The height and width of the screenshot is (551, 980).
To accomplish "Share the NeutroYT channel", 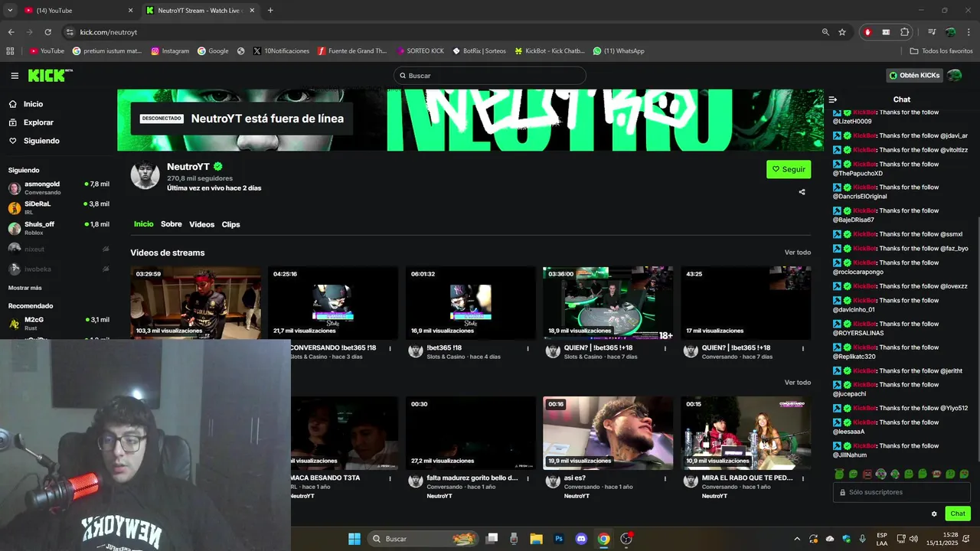I will [x=802, y=192].
